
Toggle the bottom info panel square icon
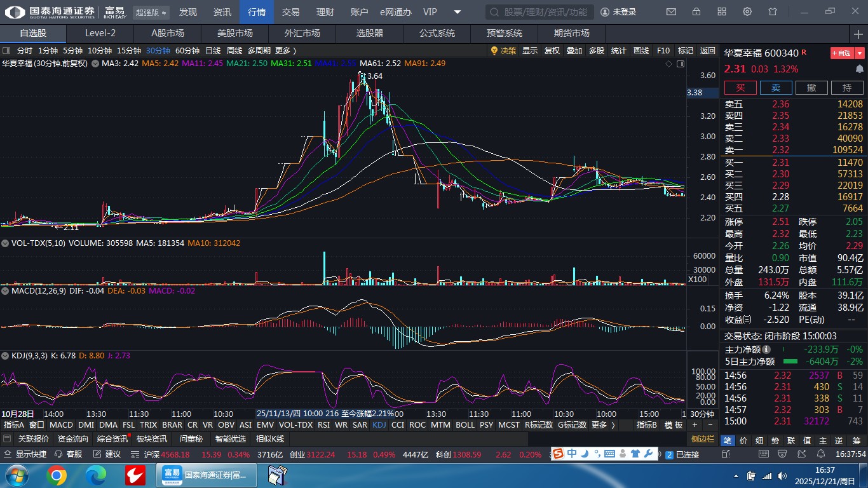(7, 439)
